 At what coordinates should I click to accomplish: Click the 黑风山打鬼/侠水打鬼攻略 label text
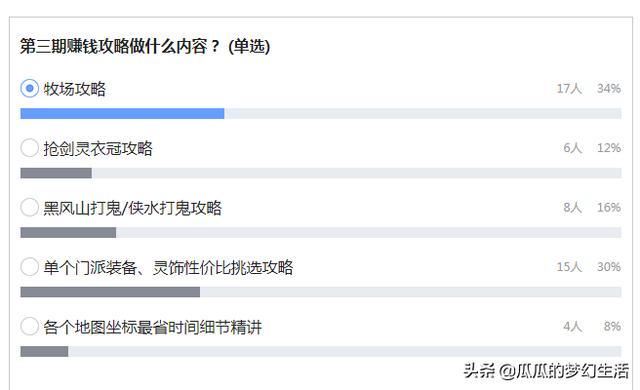[133, 208]
